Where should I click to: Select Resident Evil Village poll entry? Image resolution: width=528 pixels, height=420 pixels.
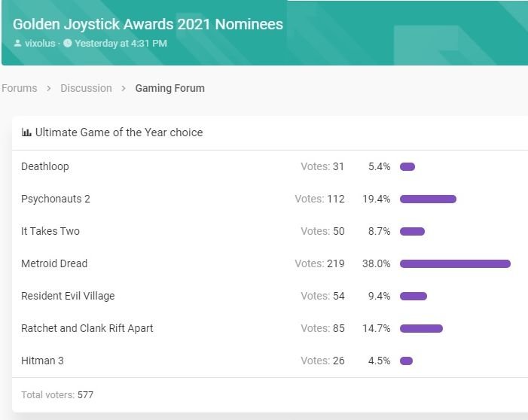pyautogui.click(x=68, y=296)
